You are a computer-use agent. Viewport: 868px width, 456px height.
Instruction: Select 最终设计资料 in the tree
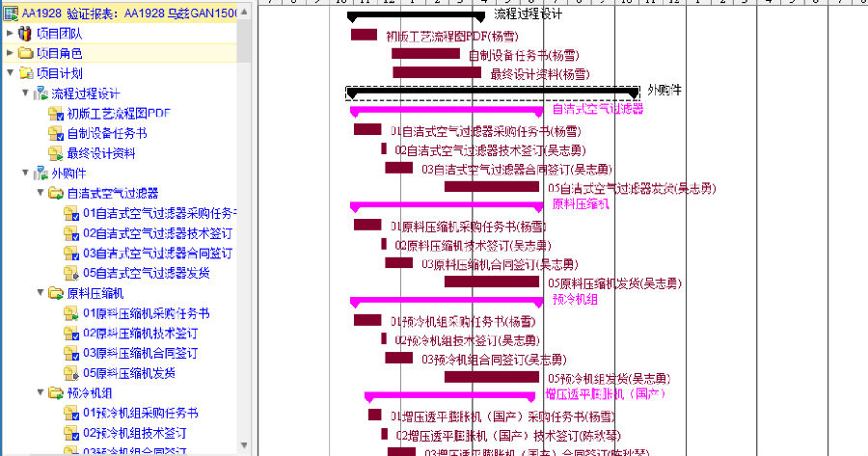101,153
